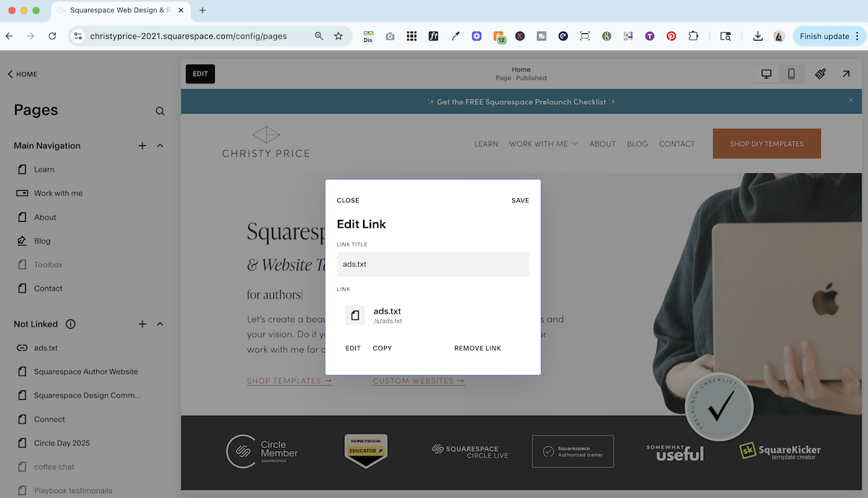Click COPY in Edit Link dialog
Viewport: 868px width, 498px height.
click(382, 348)
